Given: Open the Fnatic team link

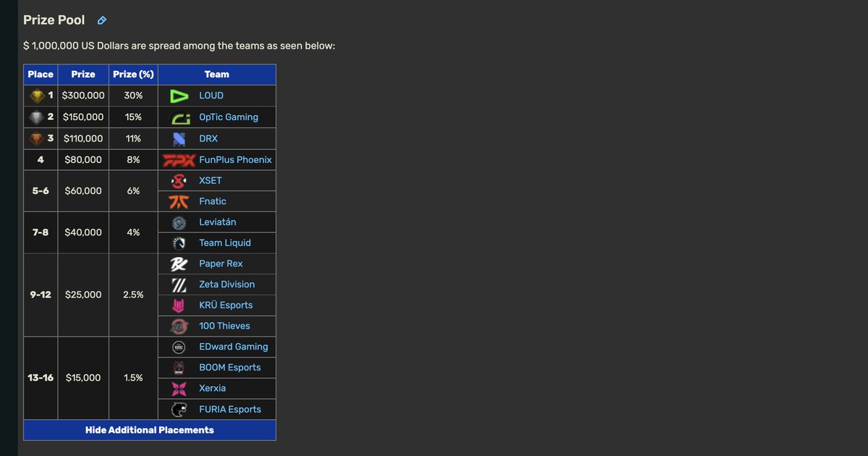Looking at the screenshot, I should pyautogui.click(x=213, y=201).
